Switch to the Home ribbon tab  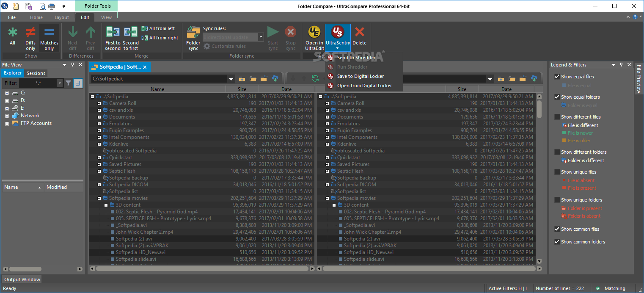coord(36,17)
